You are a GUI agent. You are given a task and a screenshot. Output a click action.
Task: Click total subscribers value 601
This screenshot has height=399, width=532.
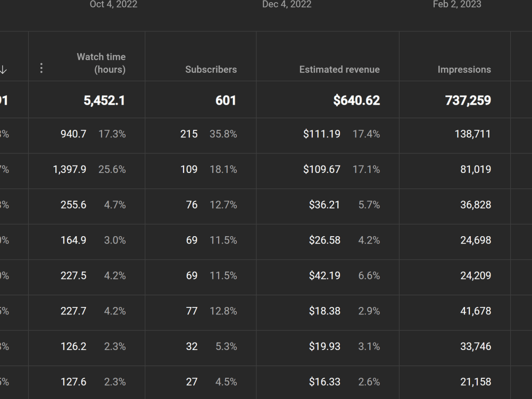[226, 101]
